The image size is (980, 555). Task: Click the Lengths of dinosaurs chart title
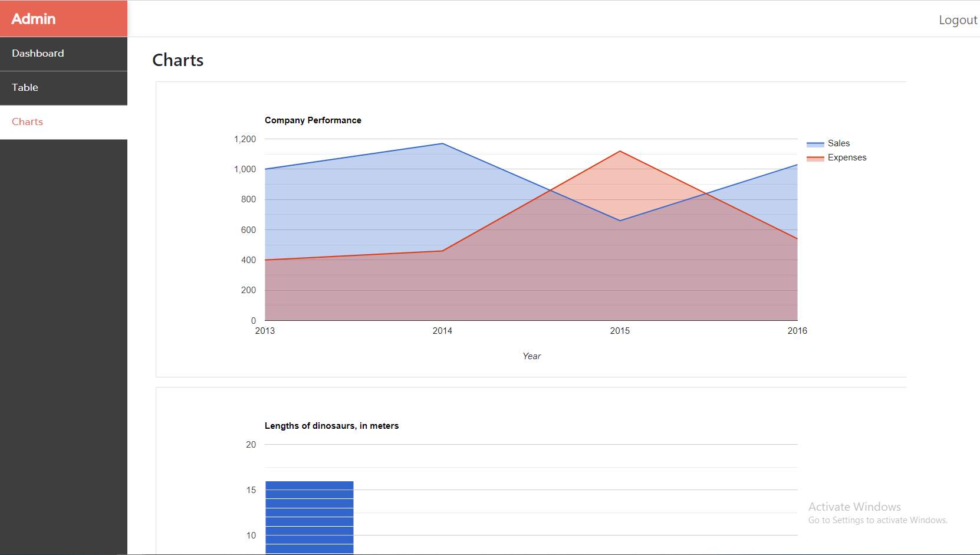331,425
